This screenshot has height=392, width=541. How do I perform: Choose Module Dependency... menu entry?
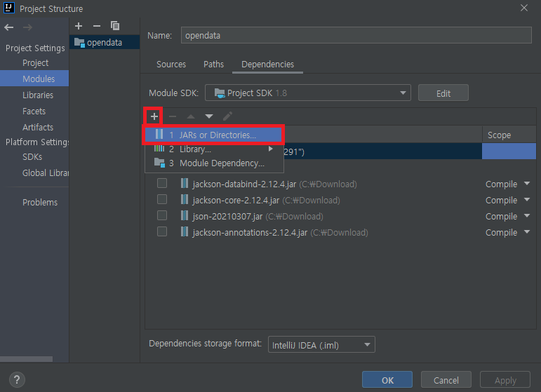pos(214,163)
